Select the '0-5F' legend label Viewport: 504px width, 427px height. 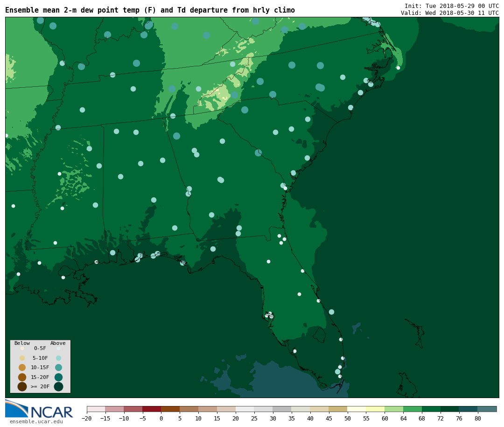point(40,348)
